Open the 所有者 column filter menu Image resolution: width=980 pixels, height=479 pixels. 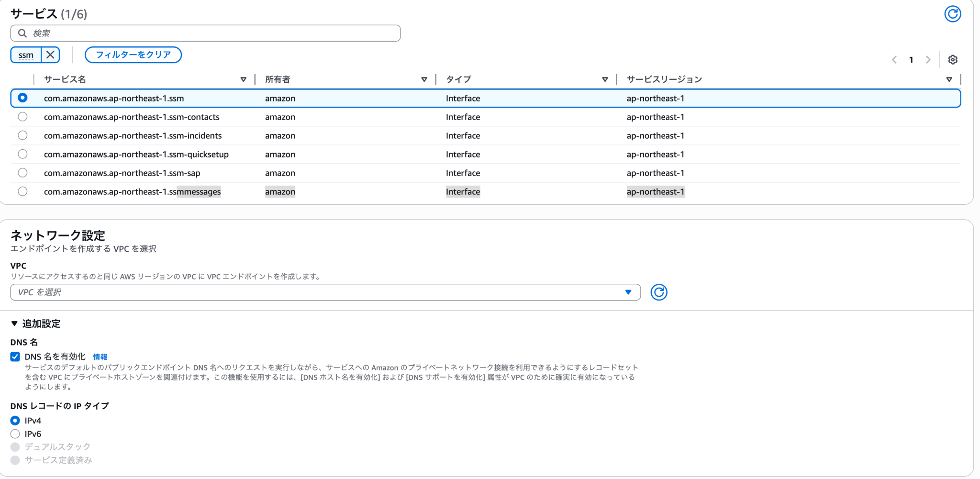[424, 79]
